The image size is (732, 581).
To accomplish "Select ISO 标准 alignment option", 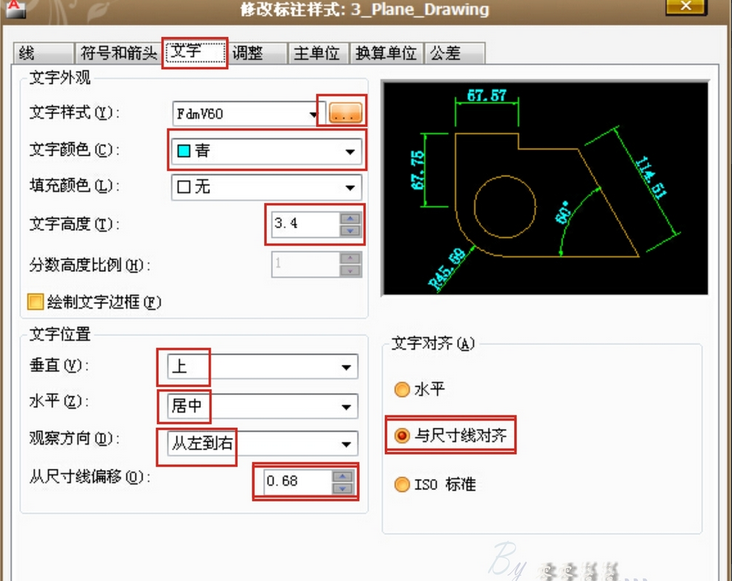I will click(402, 484).
